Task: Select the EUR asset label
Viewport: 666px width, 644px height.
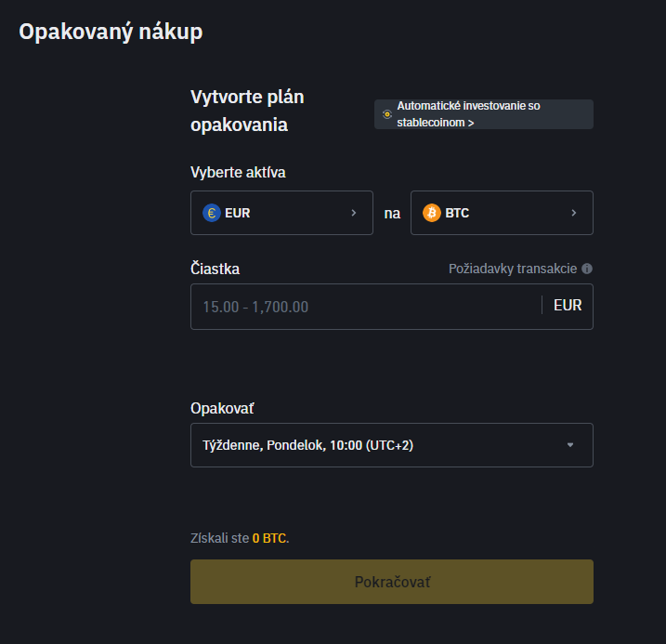Action: 238,213
